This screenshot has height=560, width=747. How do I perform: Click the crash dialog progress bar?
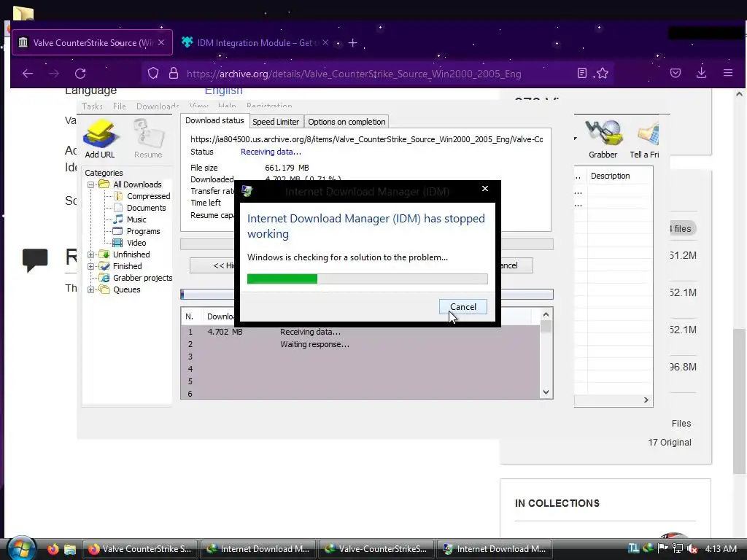[368, 279]
